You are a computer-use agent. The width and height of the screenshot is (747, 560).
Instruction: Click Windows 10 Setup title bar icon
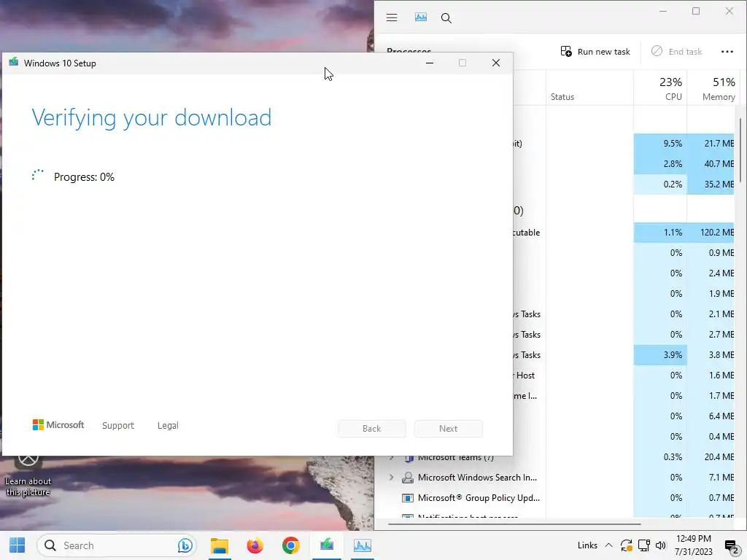13,63
